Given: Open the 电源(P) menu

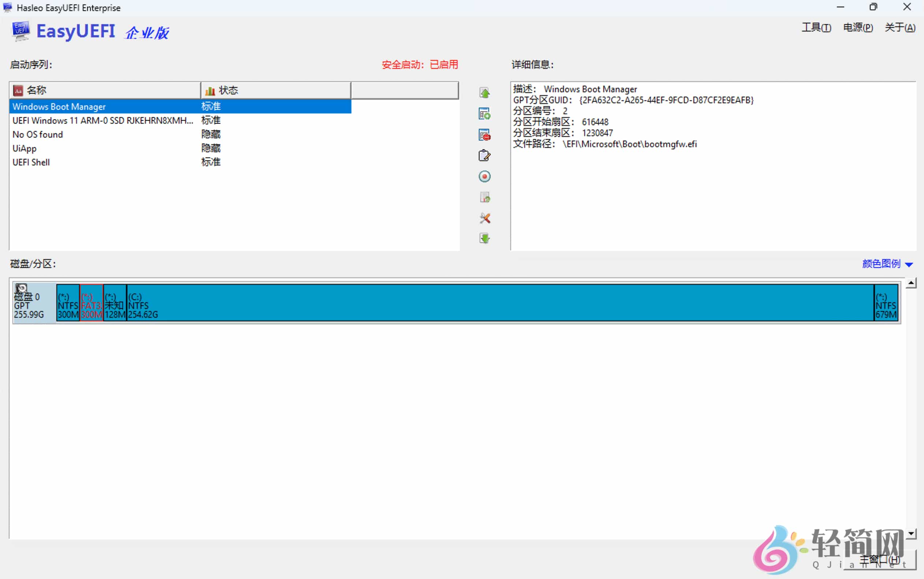Looking at the screenshot, I should [858, 27].
